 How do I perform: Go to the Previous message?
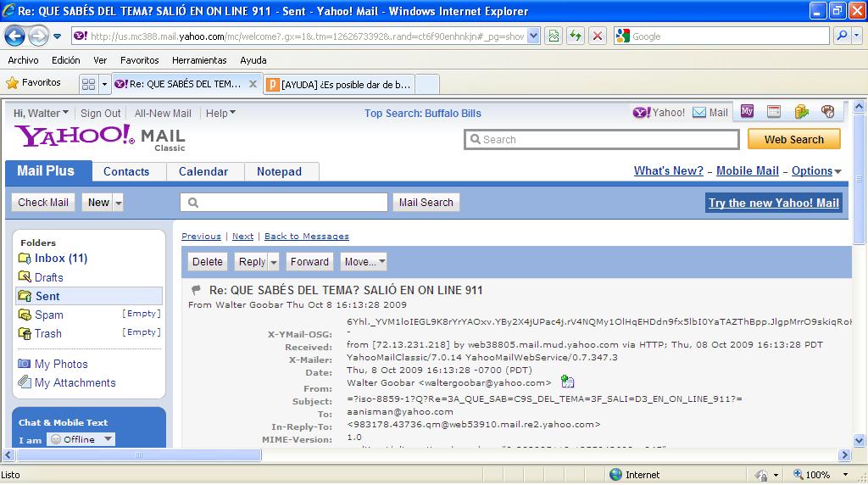click(x=201, y=236)
